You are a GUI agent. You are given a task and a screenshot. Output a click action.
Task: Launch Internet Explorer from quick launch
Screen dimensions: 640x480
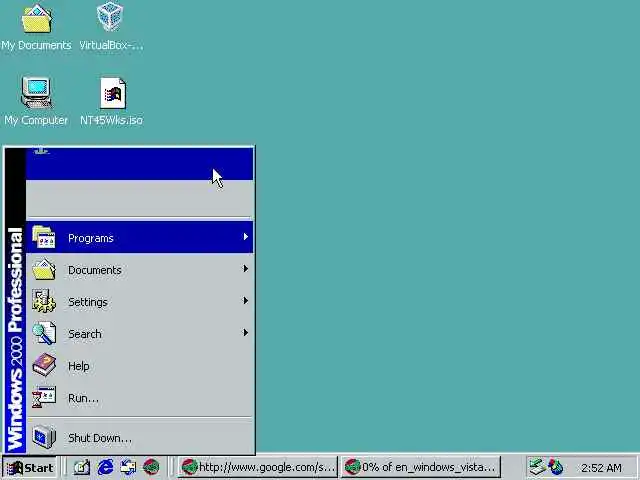[x=105, y=467]
